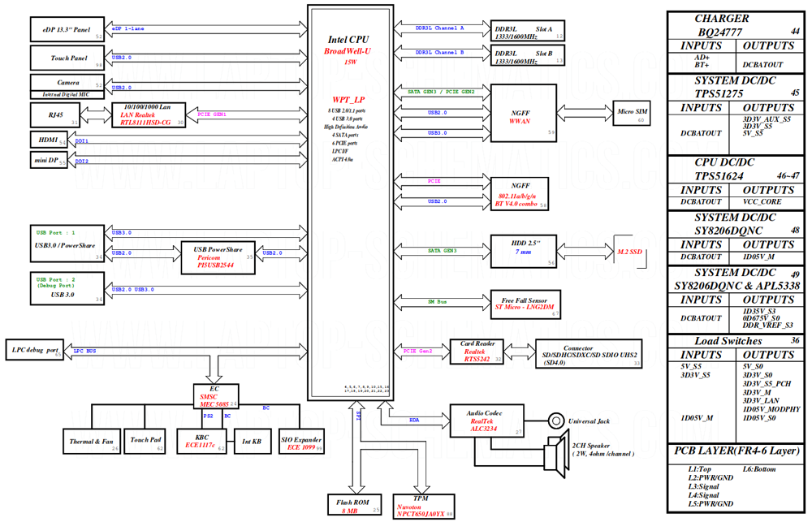812x522 pixels.
Task: Select the VCC_CORE output cell
Action: point(762,202)
